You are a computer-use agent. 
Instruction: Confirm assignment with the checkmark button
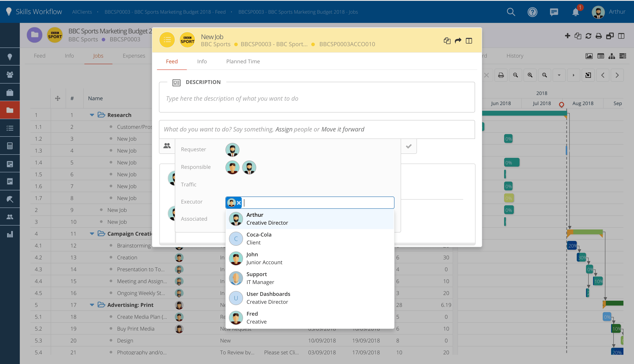409,146
